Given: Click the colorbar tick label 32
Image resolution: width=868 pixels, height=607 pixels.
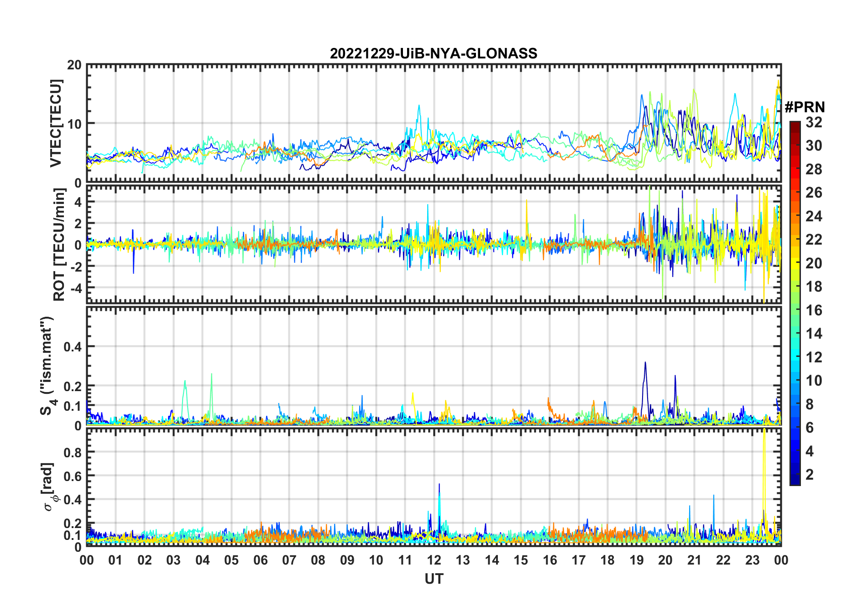Looking at the screenshot, I should click(814, 122).
